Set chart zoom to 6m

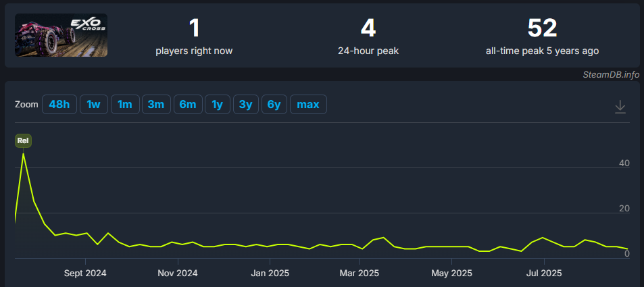click(x=188, y=104)
